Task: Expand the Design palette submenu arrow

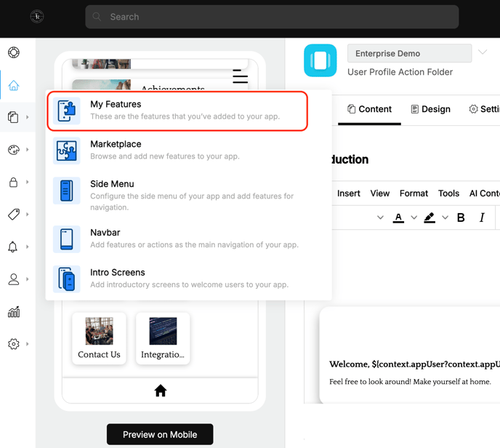Action: click(28, 150)
